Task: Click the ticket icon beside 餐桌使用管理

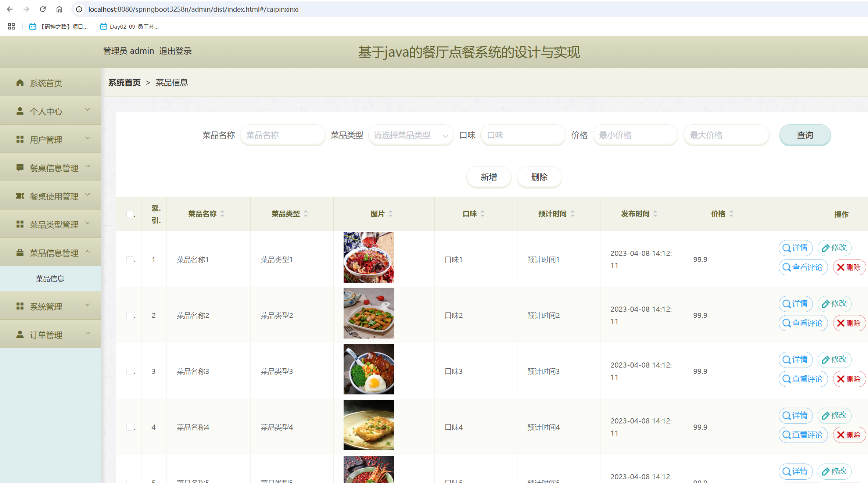Action: coord(20,196)
